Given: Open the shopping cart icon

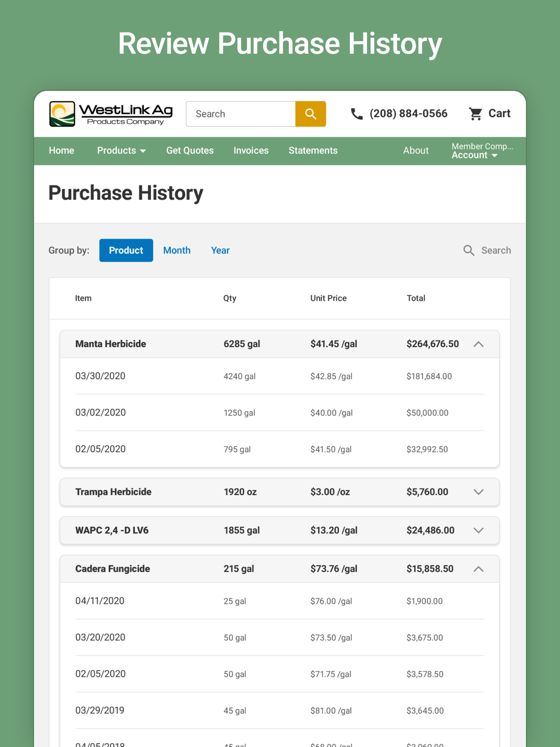Looking at the screenshot, I should click(475, 114).
